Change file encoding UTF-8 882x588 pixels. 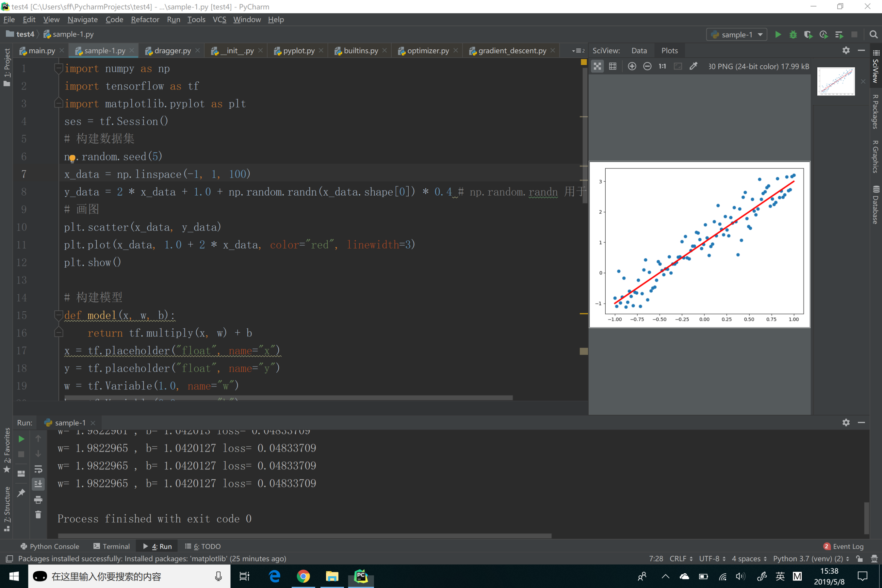click(x=712, y=559)
